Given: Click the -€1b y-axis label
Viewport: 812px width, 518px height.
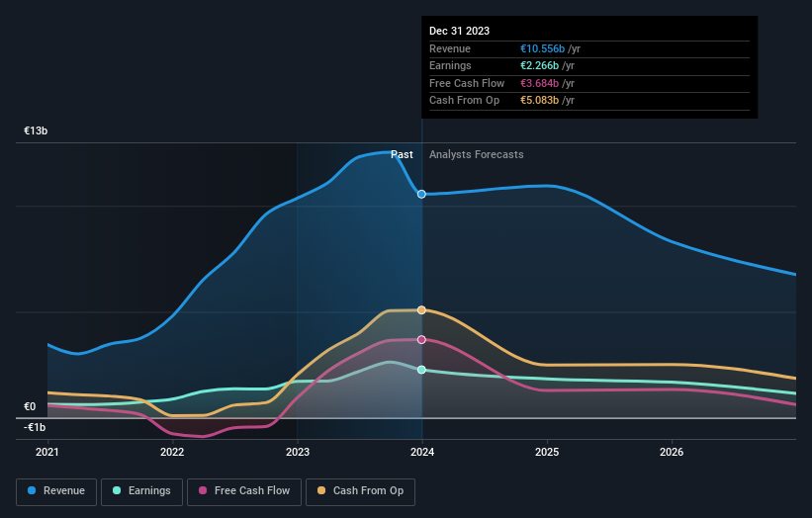Looking at the screenshot, I should point(35,427).
